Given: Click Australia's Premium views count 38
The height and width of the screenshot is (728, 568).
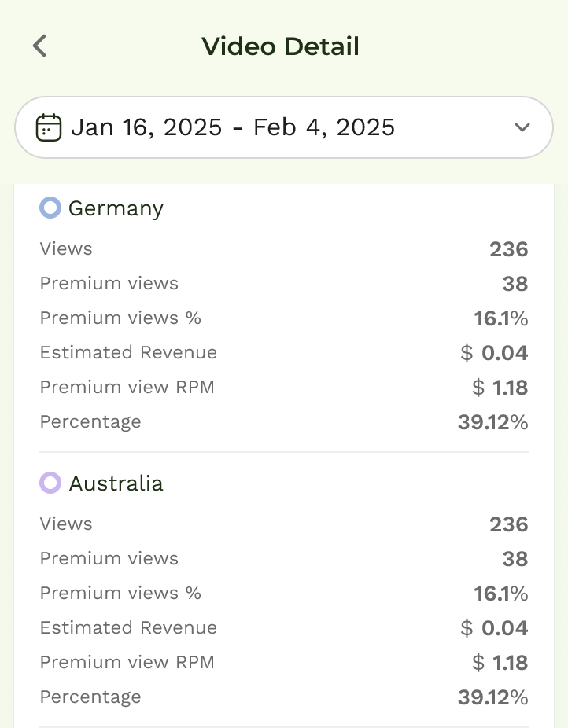Looking at the screenshot, I should pyautogui.click(x=515, y=559).
